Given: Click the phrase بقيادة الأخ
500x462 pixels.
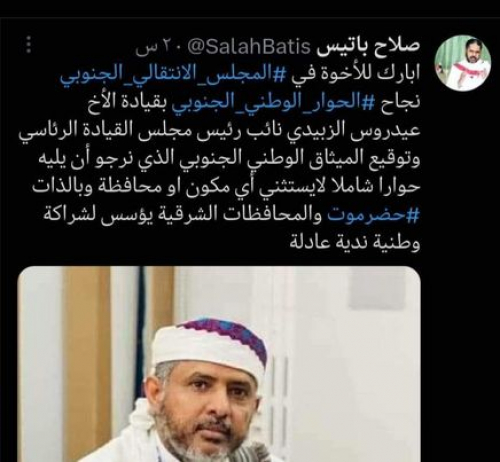Looking at the screenshot, I should 128,102.
